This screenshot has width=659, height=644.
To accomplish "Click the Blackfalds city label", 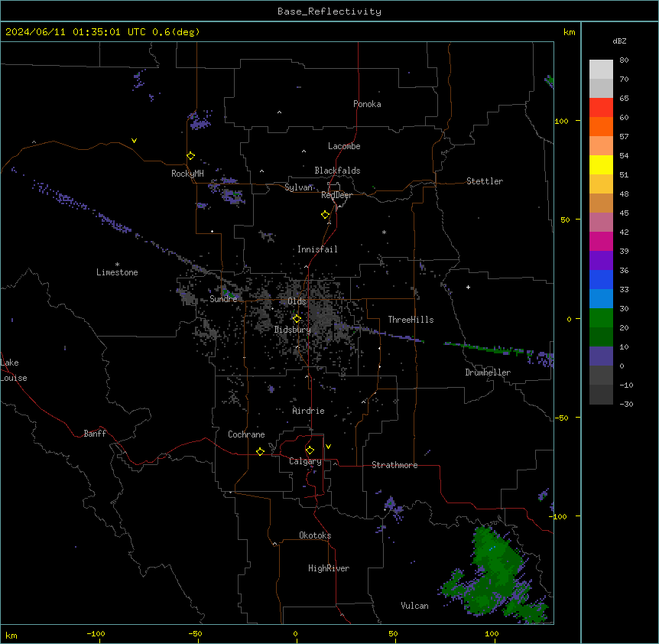I will pos(337,171).
